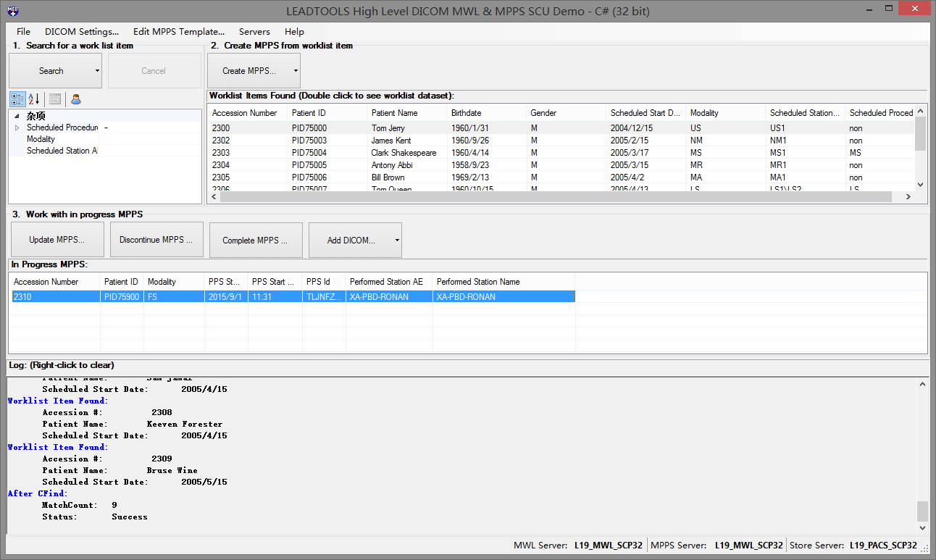Expand the Scheduled Procedure property node
936x560 pixels.
click(17, 128)
